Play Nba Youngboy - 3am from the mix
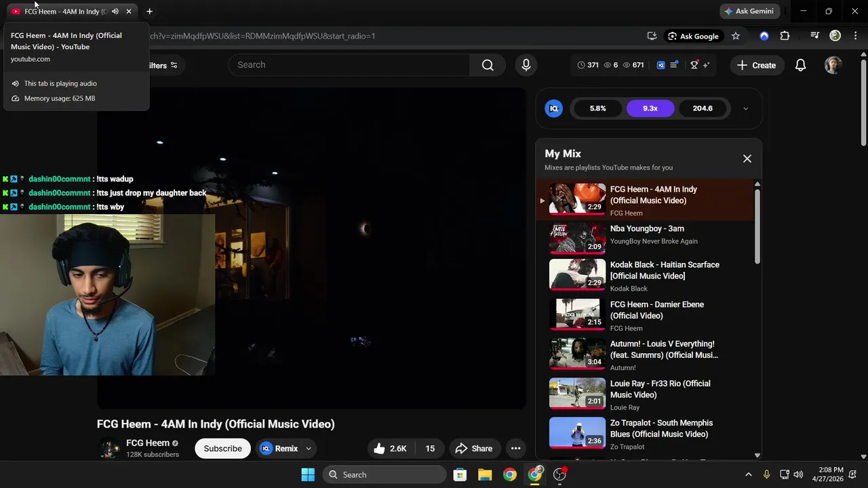Image resolution: width=868 pixels, height=488 pixels. pyautogui.click(x=644, y=238)
